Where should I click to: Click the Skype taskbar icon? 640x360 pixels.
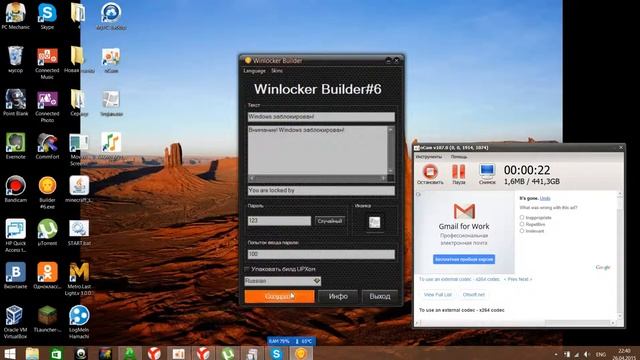276,353
